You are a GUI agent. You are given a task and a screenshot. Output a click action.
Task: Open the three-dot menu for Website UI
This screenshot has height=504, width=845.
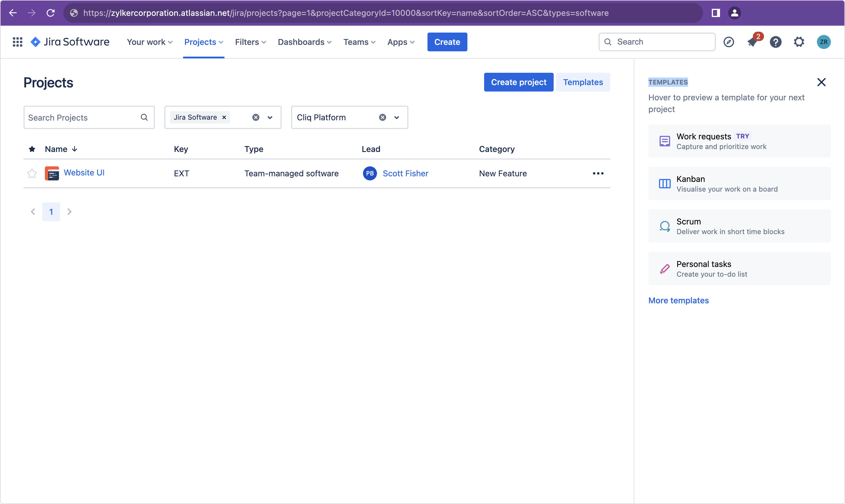(598, 174)
